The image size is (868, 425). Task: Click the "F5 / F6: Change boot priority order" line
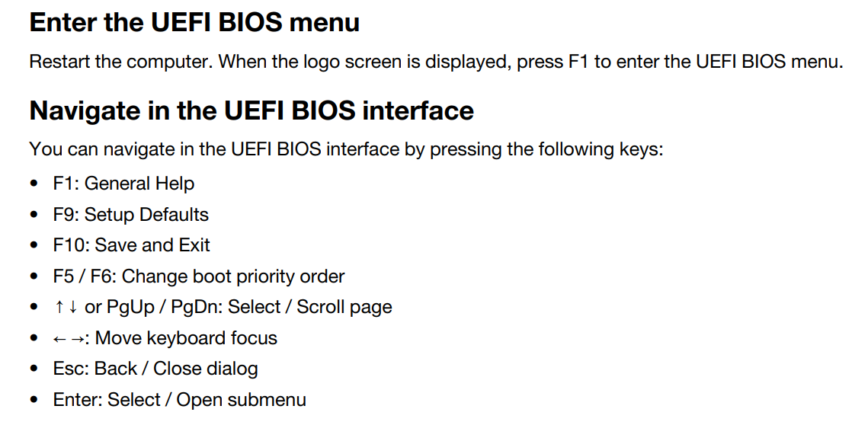[199, 276]
